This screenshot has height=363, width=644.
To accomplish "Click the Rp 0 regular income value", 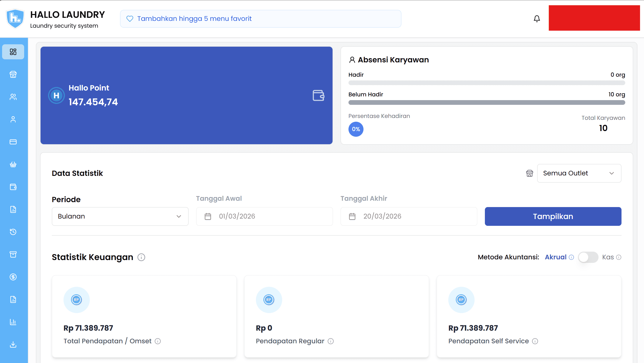I will (264, 328).
